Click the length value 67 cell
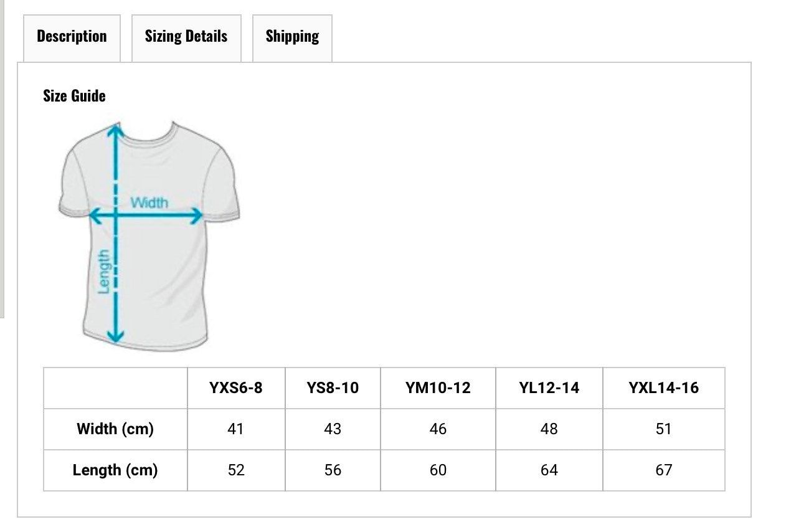This screenshot has width=786, height=532. click(x=664, y=470)
